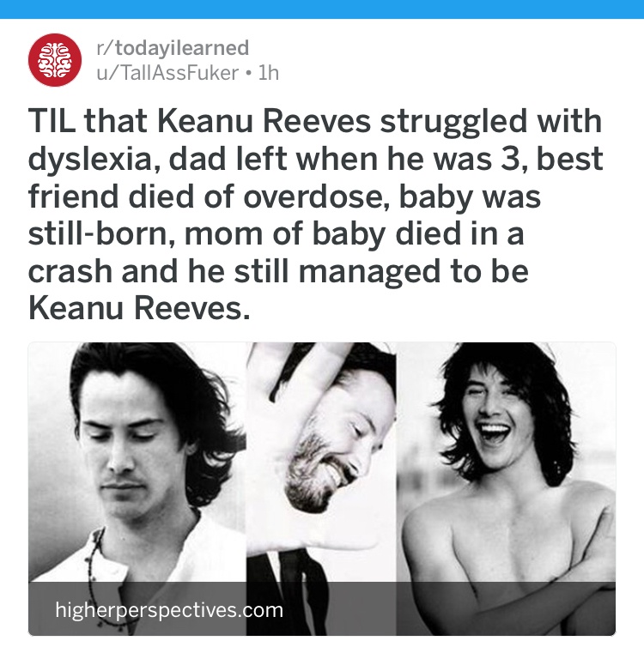Click the dark link banner over thumbnail
Viewport: 644px width, 647px height.
click(x=322, y=608)
